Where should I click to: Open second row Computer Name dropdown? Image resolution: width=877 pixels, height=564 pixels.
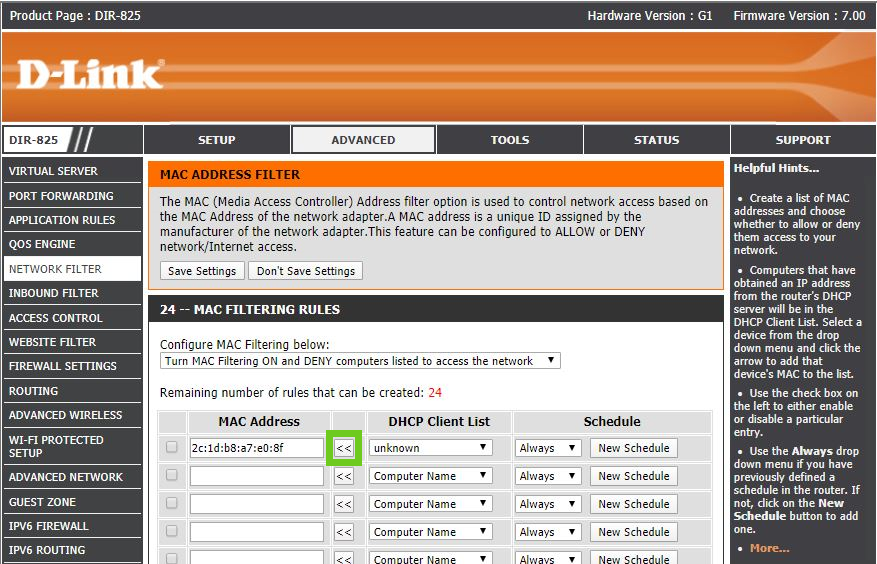(430, 476)
